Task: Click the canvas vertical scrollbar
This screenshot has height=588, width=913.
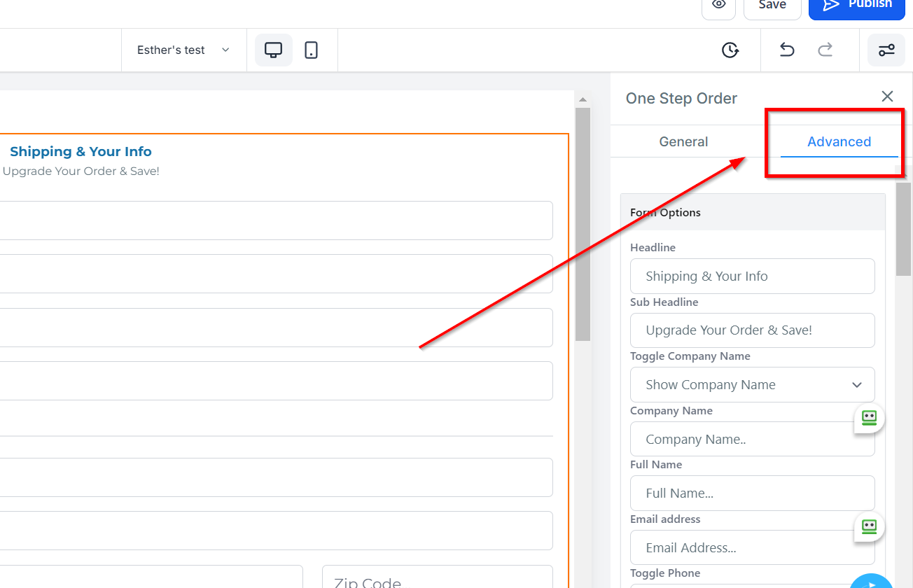Action: pyautogui.click(x=583, y=224)
